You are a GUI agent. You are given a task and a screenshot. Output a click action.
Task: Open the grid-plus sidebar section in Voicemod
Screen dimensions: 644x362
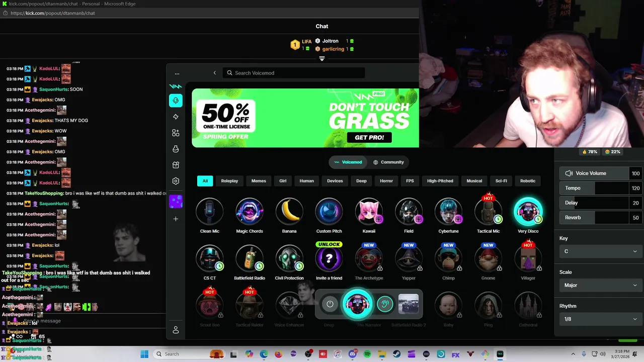pos(176,133)
